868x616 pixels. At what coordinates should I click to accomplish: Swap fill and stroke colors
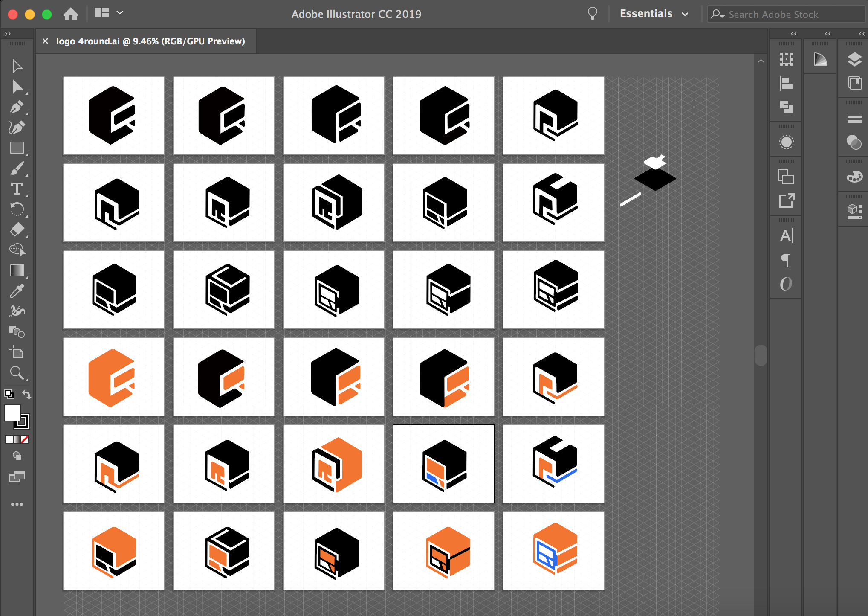click(x=27, y=394)
